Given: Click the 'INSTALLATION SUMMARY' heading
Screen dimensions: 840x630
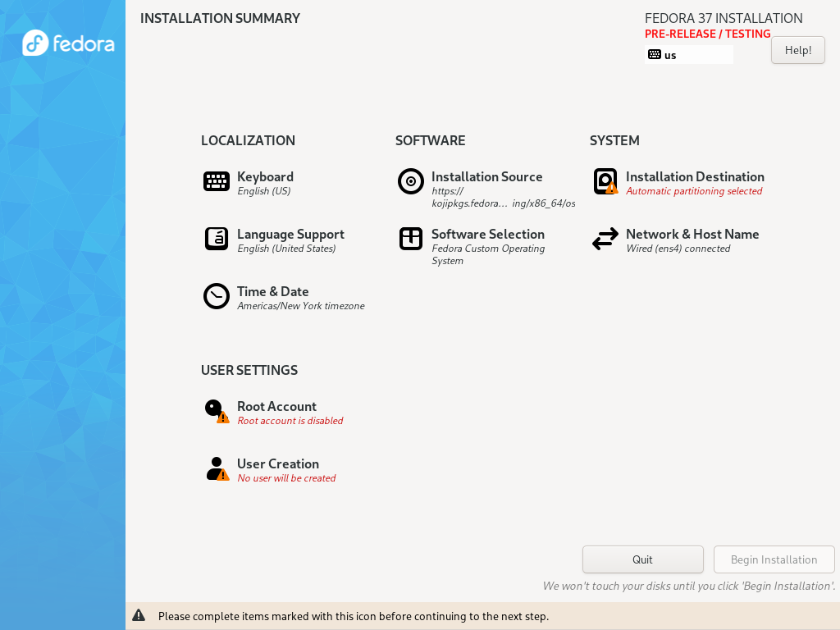Looking at the screenshot, I should point(220,18).
